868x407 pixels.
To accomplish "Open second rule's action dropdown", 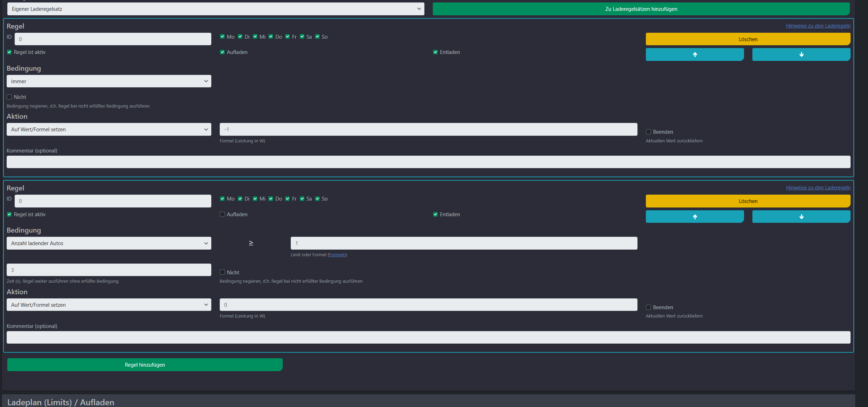I will coord(109,305).
